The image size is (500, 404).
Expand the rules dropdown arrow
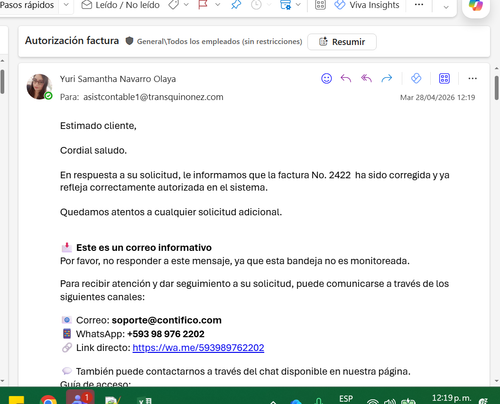pyautogui.click(x=298, y=5)
